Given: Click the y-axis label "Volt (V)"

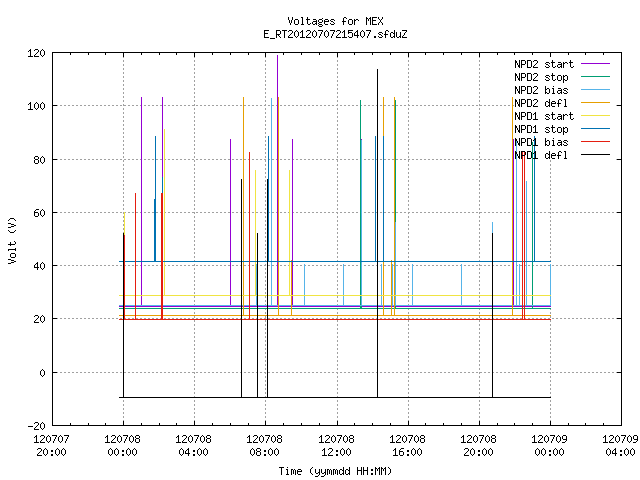Looking at the screenshot, I should (12, 240).
